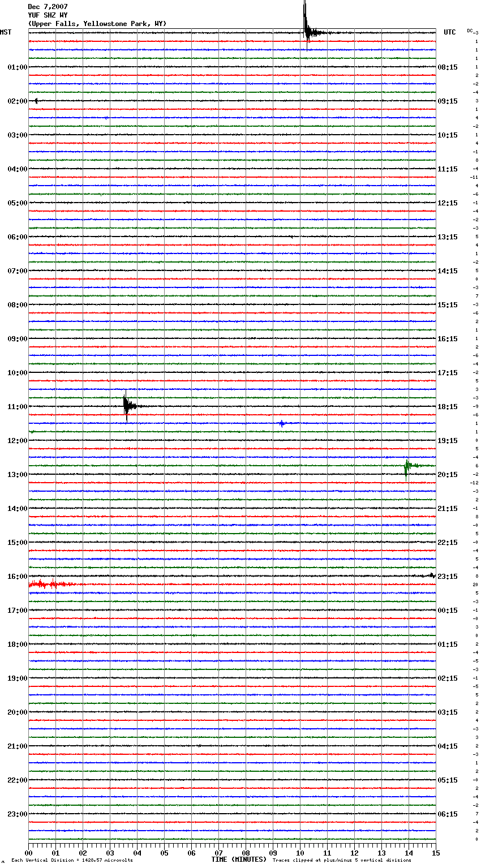This screenshot has width=481, height=868.
Task: Select the 05 minute axis tick label
Action: coord(164,853)
